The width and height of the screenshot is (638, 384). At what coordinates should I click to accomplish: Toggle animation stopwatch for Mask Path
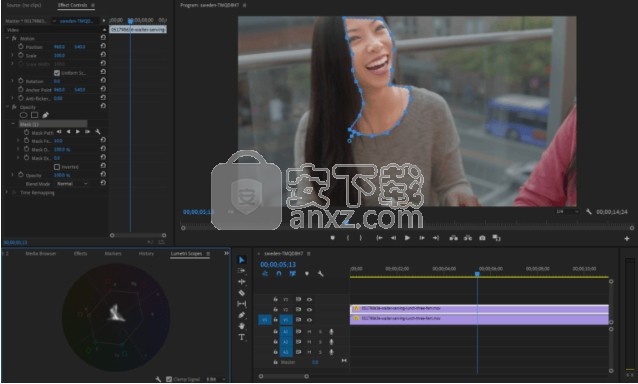(26, 132)
